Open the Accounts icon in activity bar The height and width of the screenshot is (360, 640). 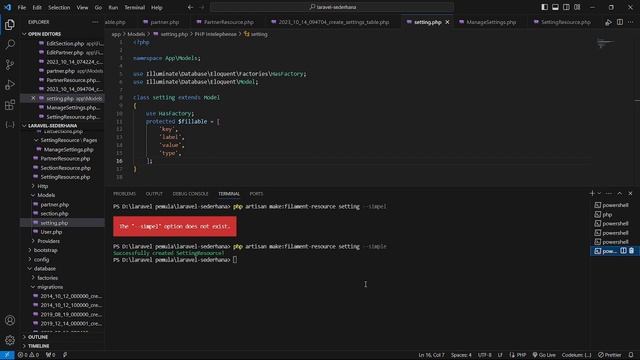pyautogui.click(x=10, y=320)
